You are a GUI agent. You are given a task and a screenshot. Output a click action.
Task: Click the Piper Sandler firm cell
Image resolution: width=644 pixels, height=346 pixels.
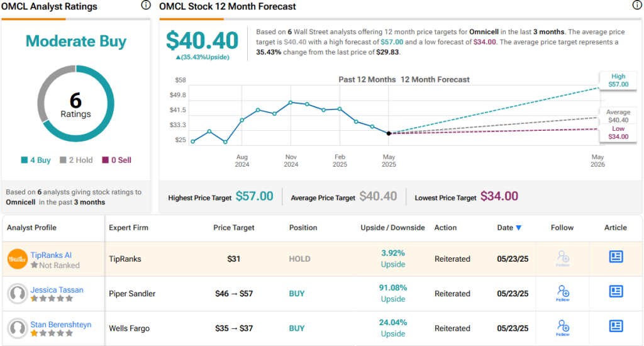pos(132,294)
